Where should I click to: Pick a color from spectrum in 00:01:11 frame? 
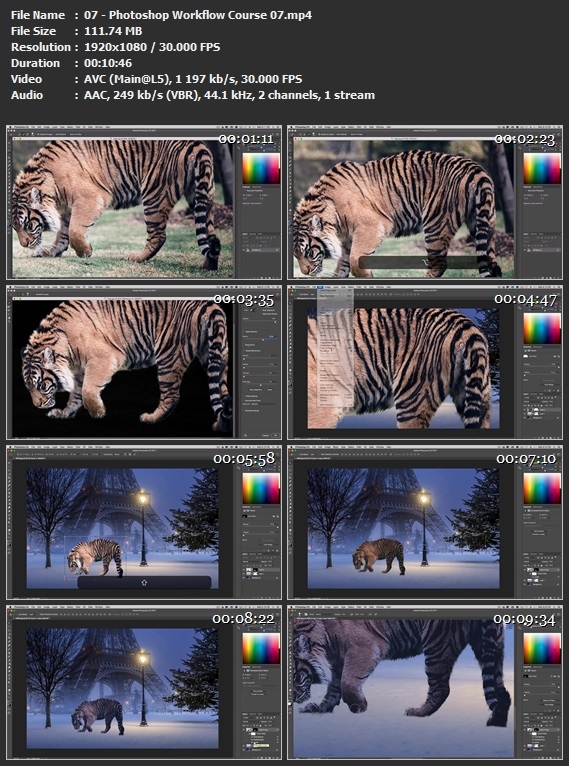(x=261, y=169)
